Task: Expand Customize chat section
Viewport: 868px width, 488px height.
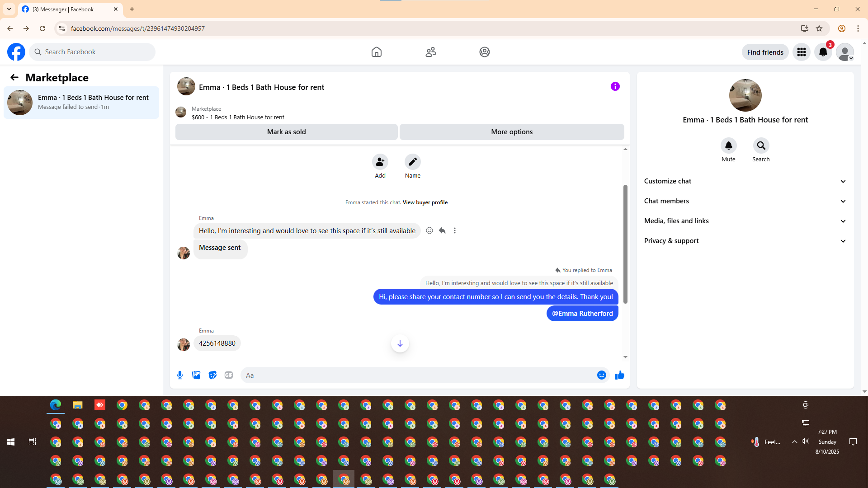Action: coord(745,181)
